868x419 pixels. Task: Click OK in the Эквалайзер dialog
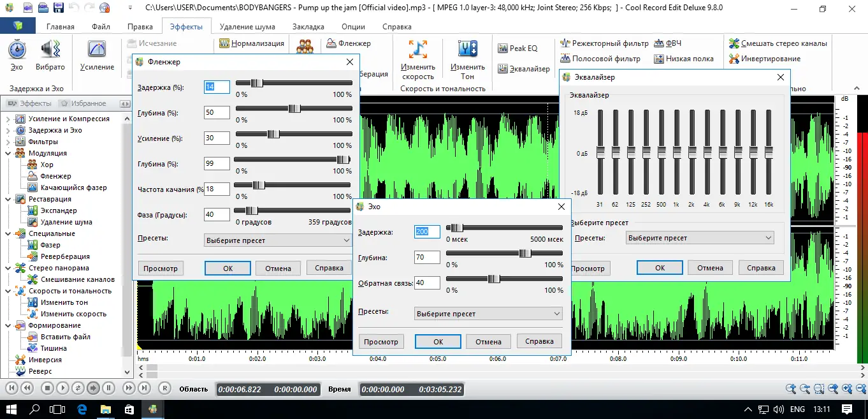[x=660, y=268]
